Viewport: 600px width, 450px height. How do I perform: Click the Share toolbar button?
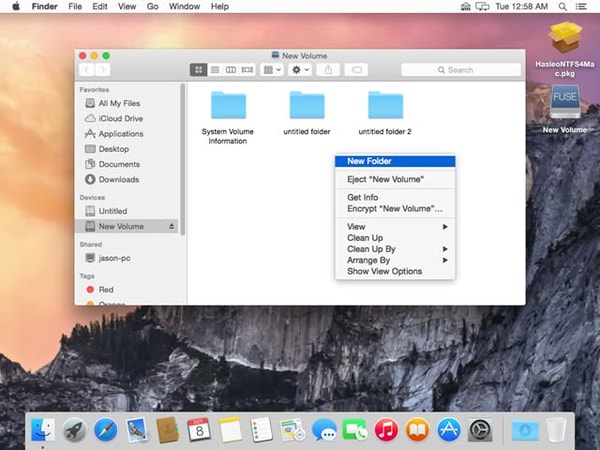pos(328,70)
